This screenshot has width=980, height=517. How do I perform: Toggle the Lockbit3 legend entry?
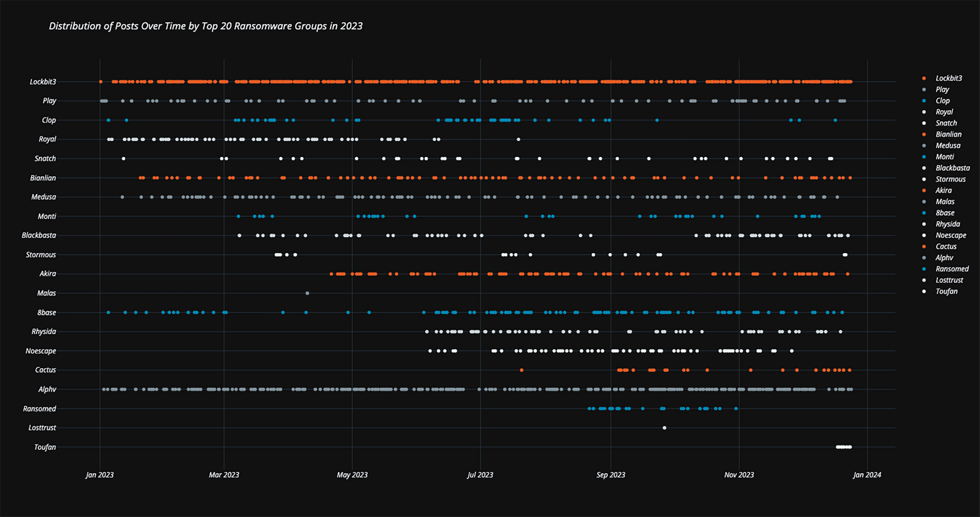tap(948, 78)
